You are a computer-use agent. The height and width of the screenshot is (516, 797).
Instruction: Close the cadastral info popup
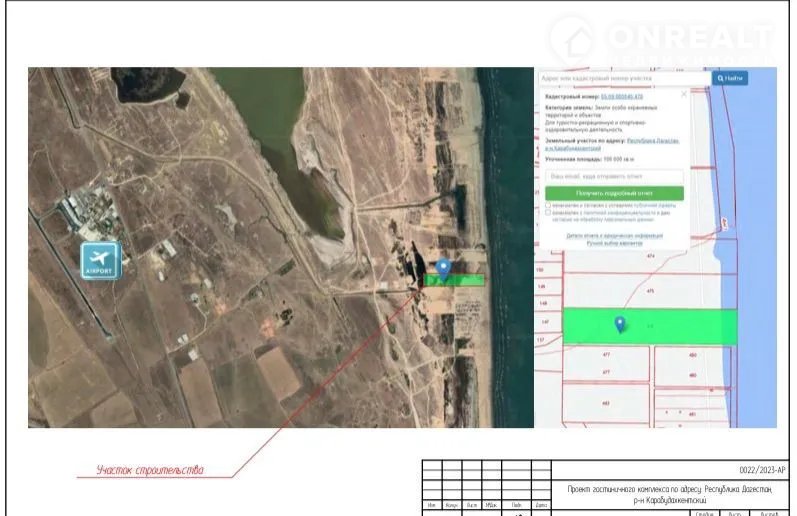click(684, 94)
